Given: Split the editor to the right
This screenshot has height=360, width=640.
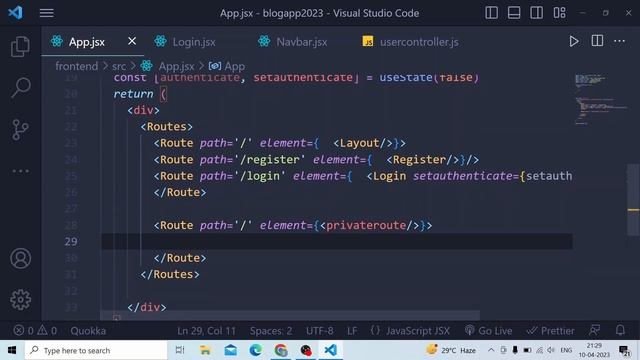Looking at the screenshot, I should (597, 41).
